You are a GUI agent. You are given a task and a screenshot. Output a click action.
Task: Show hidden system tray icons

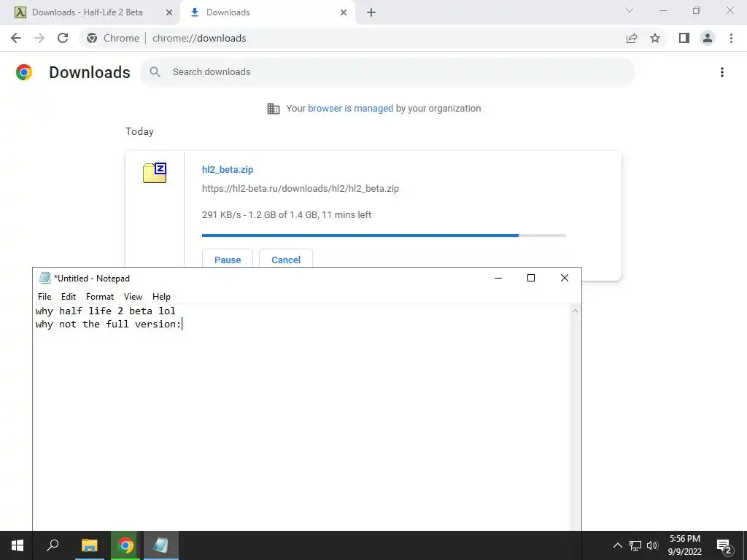617,545
